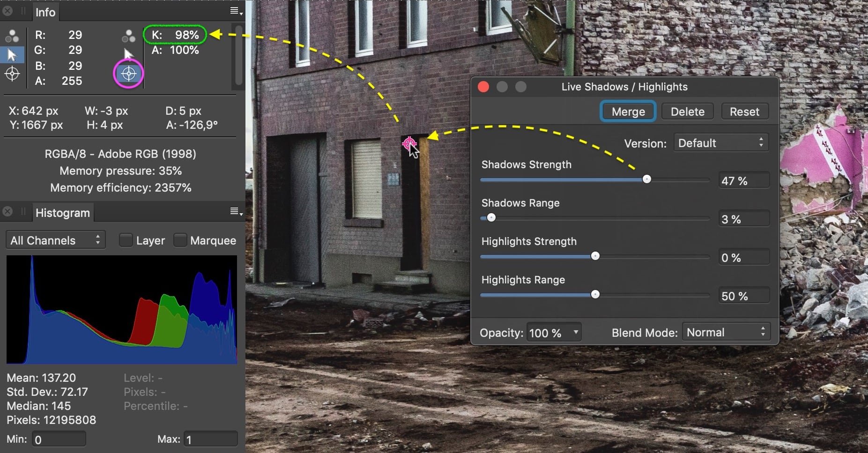Click the Highlights Strength 0 % value field
The image size is (868, 453).
744,258
